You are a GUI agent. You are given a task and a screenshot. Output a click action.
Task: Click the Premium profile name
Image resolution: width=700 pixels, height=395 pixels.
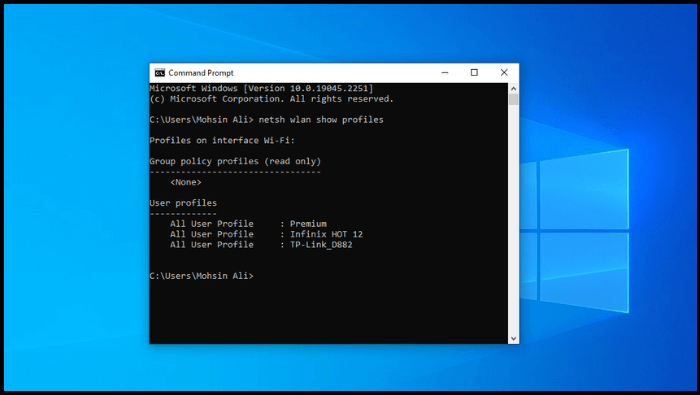pyautogui.click(x=308, y=224)
